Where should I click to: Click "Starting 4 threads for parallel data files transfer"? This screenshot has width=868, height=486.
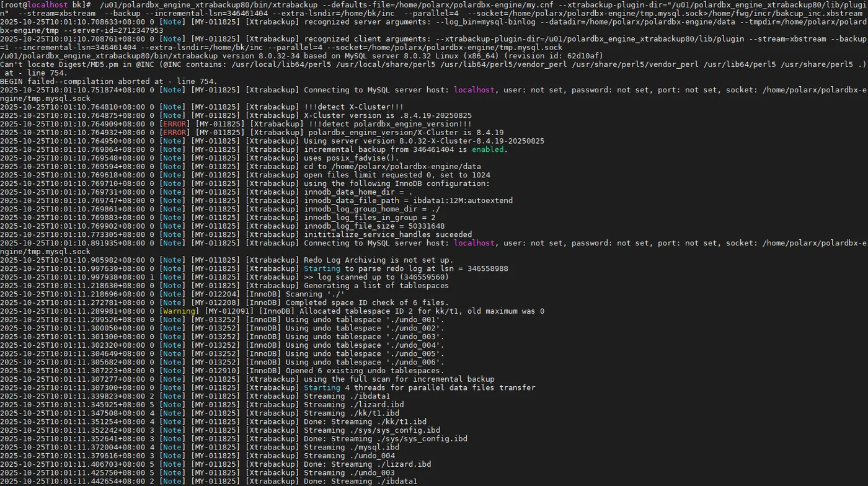click(x=420, y=388)
